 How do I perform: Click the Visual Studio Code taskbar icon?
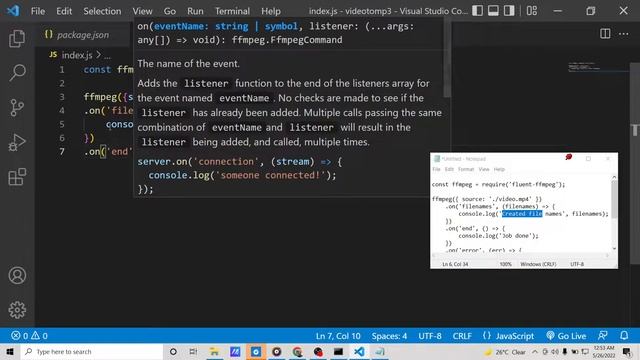[x=359, y=351]
